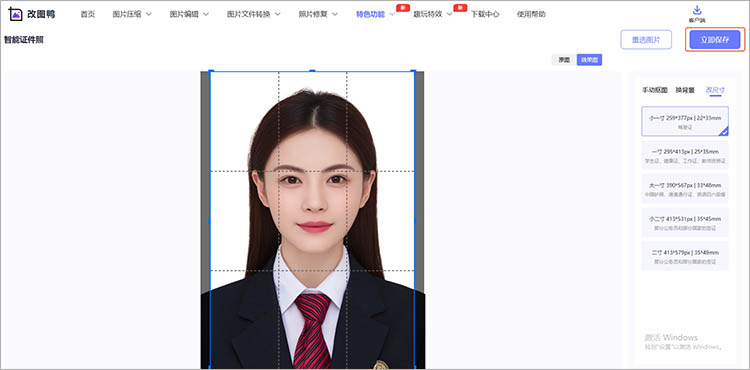750x370 pixels.
Task: Click the chevron arrow next to 照片修复
Action: point(335,14)
